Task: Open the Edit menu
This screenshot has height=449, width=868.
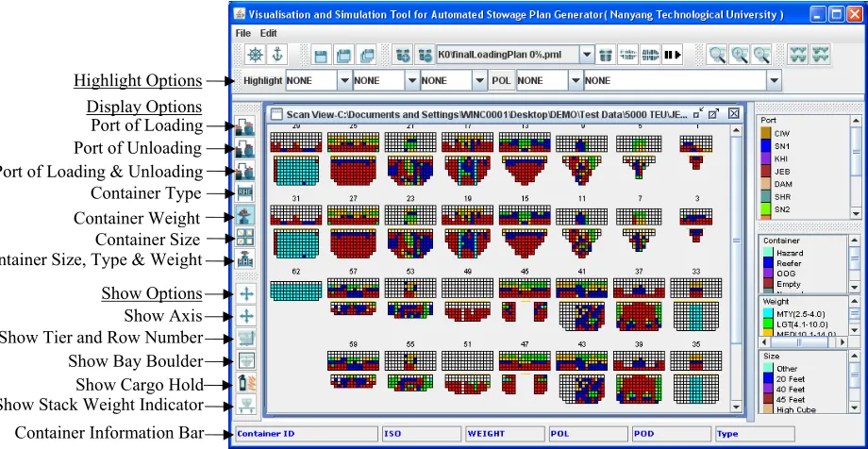Action: 269,33
